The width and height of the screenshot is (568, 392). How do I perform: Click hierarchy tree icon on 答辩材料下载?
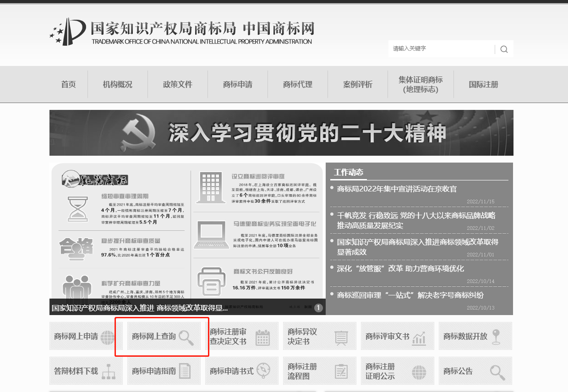click(109, 372)
